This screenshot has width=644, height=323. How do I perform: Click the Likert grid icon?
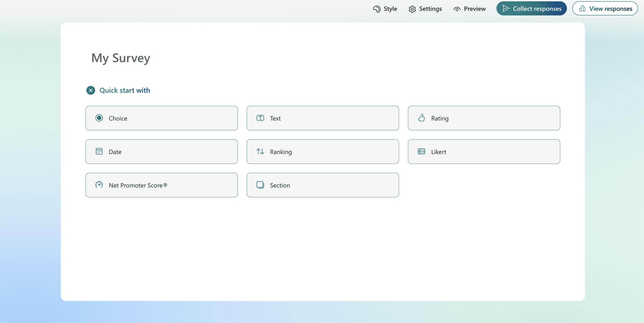pyautogui.click(x=422, y=151)
